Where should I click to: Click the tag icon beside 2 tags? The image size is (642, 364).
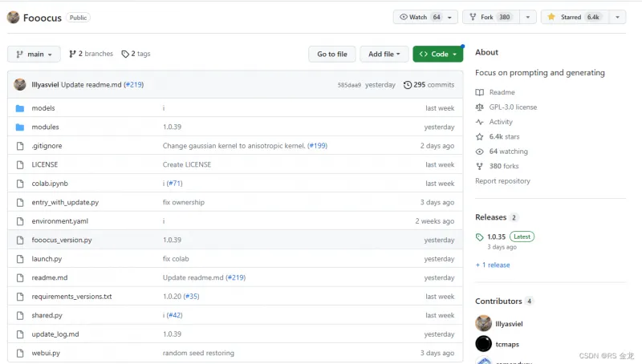coord(125,54)
